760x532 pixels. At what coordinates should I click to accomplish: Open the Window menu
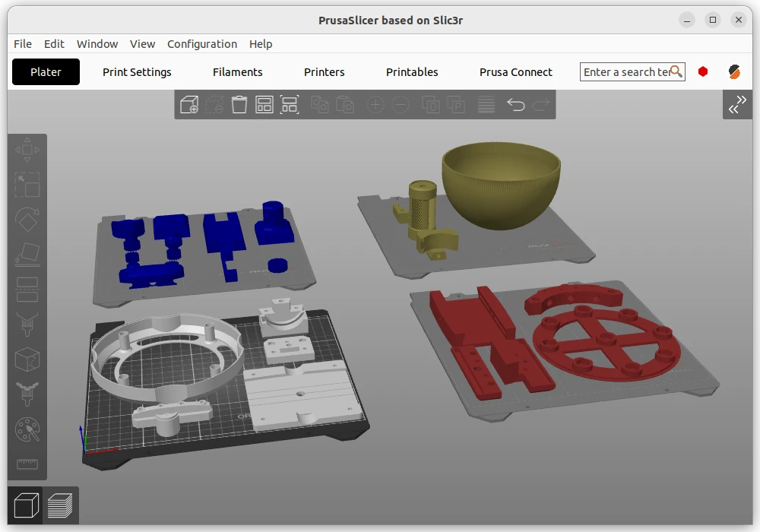[97, 44]
